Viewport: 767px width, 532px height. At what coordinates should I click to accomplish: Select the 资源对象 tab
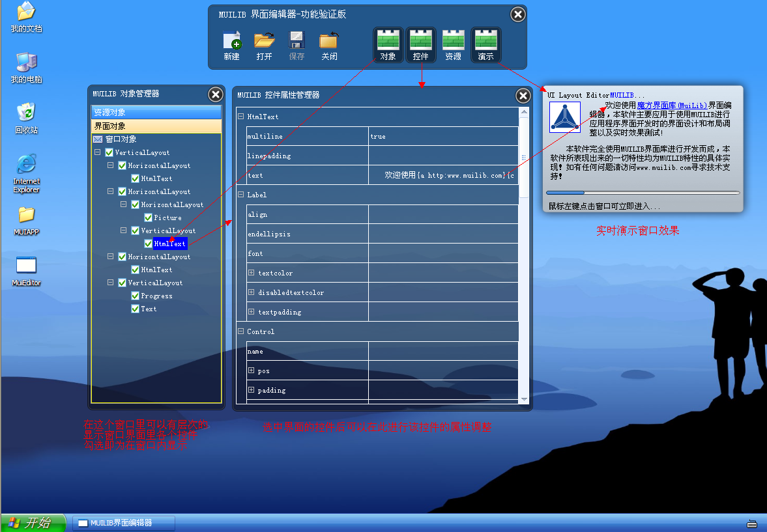coord(156,113)
